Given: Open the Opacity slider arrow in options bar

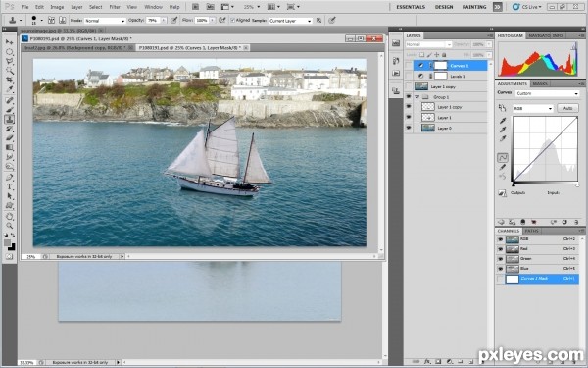Looking at the screenshot, I should point(164,21).
